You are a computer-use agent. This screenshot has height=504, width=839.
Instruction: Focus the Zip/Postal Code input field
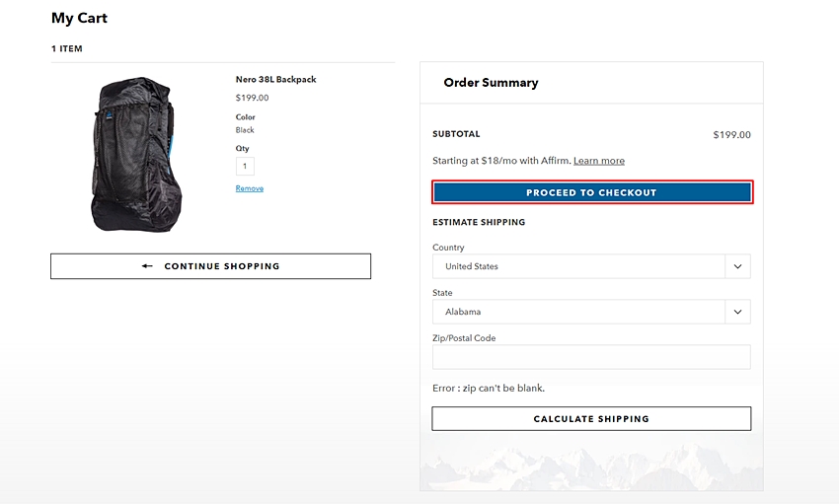[x=591, y=357]
